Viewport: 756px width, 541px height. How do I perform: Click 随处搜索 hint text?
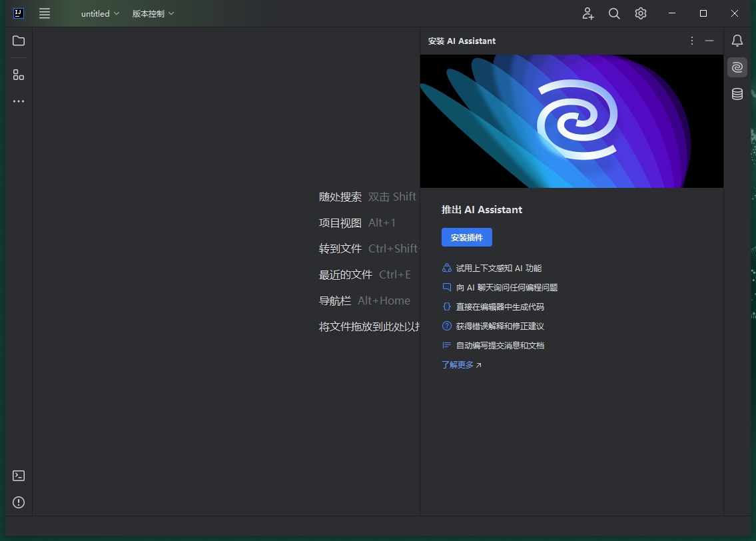click(x=340, y=197)
